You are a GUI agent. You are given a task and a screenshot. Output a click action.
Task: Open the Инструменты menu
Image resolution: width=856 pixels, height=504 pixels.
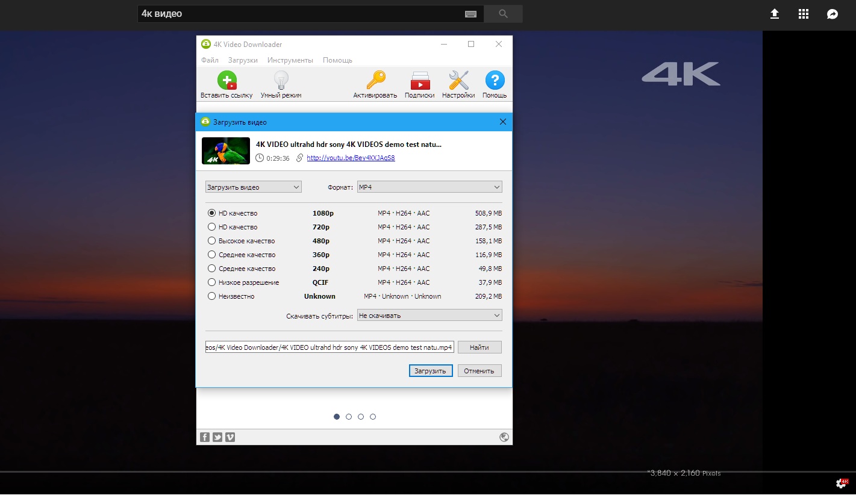point(290,60)
